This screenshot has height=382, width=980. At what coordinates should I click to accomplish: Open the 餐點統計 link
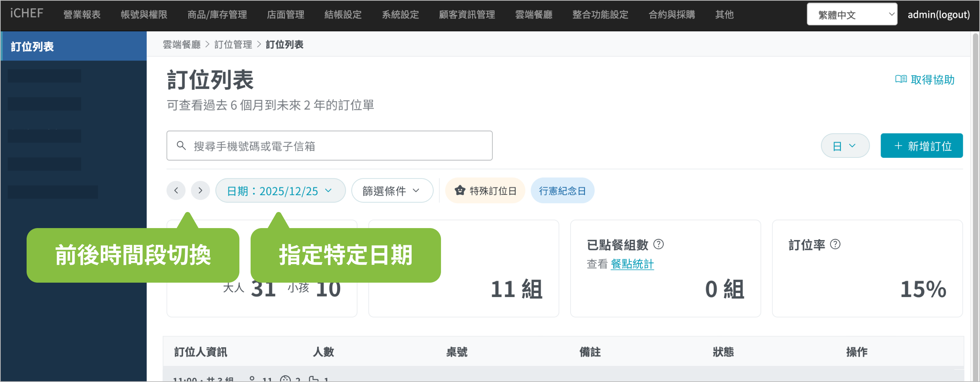pos(632,264)
